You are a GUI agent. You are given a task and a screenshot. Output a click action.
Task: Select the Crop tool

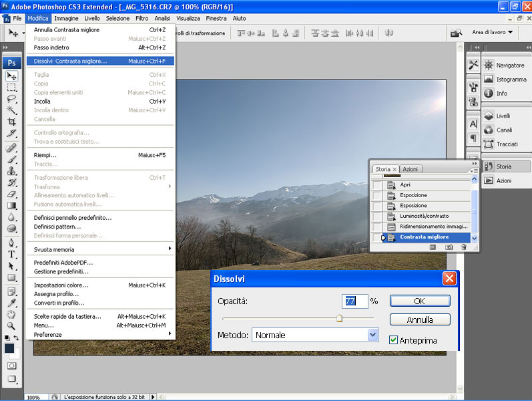point(11,121)
